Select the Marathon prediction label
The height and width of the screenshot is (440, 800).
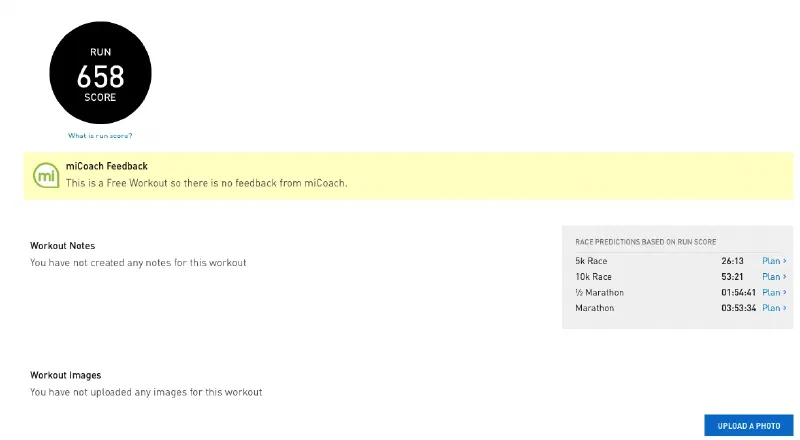pos(594,308)
